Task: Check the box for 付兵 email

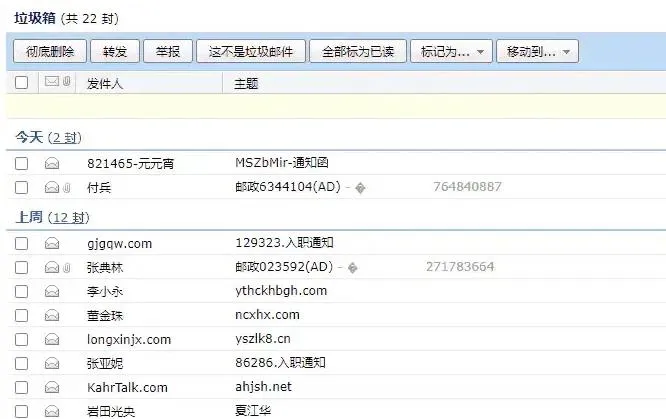Action: tap(21, 187)
